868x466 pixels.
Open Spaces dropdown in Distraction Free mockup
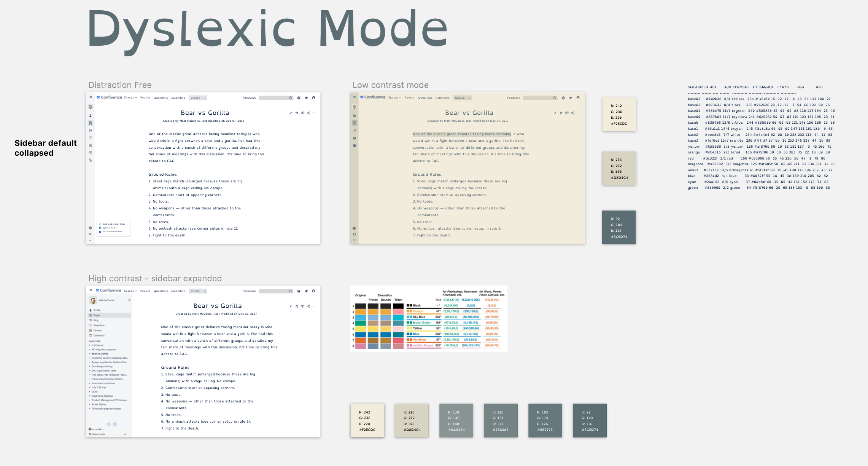coord(130,98)
